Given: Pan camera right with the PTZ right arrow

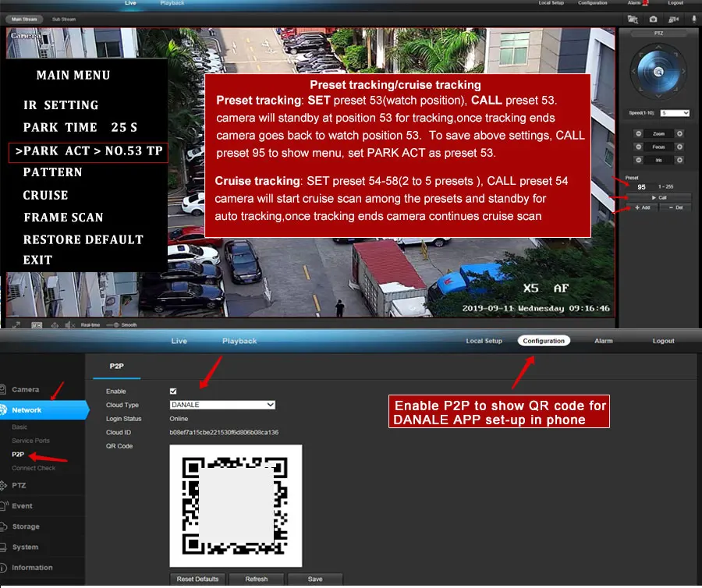Looking at the screenshot, I should [x=683, y=71].
